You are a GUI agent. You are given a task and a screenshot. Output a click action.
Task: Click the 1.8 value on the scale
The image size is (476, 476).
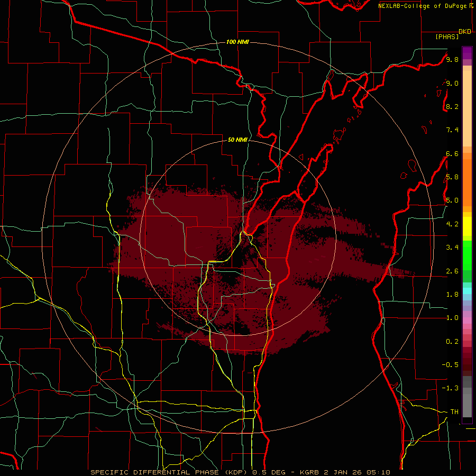point(452,295)
